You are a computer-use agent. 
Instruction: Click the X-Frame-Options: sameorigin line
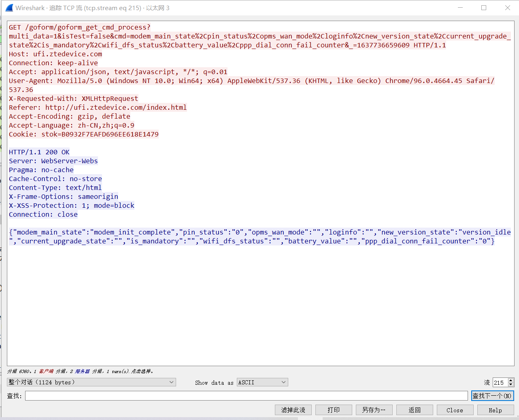click(64, 196)
